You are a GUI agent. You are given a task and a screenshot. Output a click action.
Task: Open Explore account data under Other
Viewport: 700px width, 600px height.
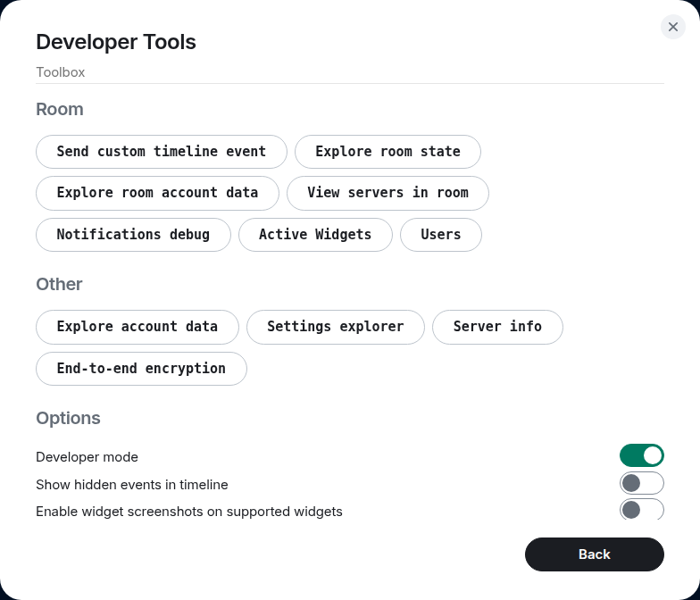pyautogui.click(x=137, y=327)
